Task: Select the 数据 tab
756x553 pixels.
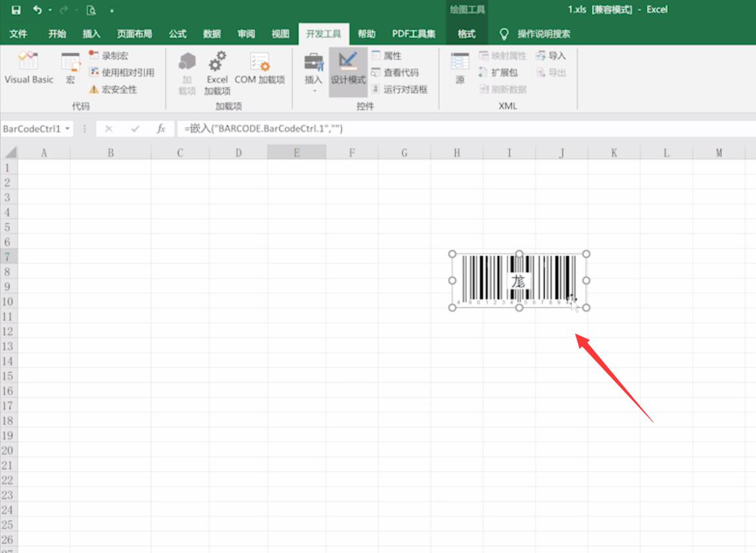Action: (212, 33)
